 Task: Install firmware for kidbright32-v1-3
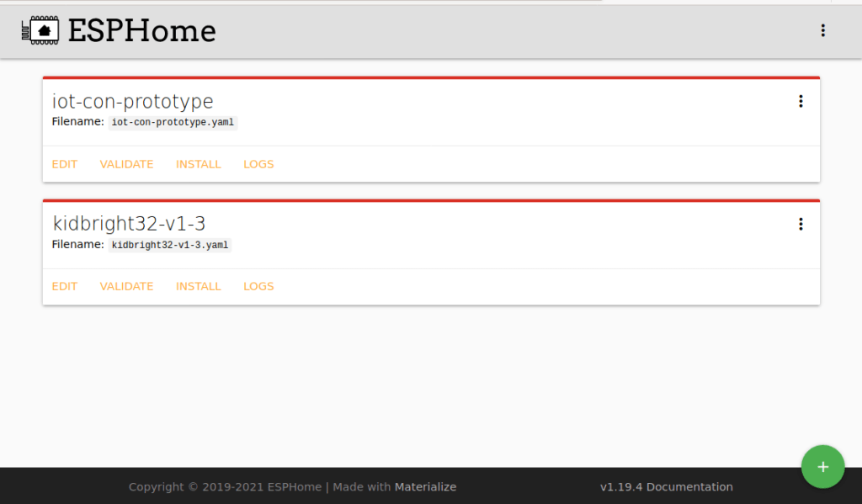[x=199, y=286]
